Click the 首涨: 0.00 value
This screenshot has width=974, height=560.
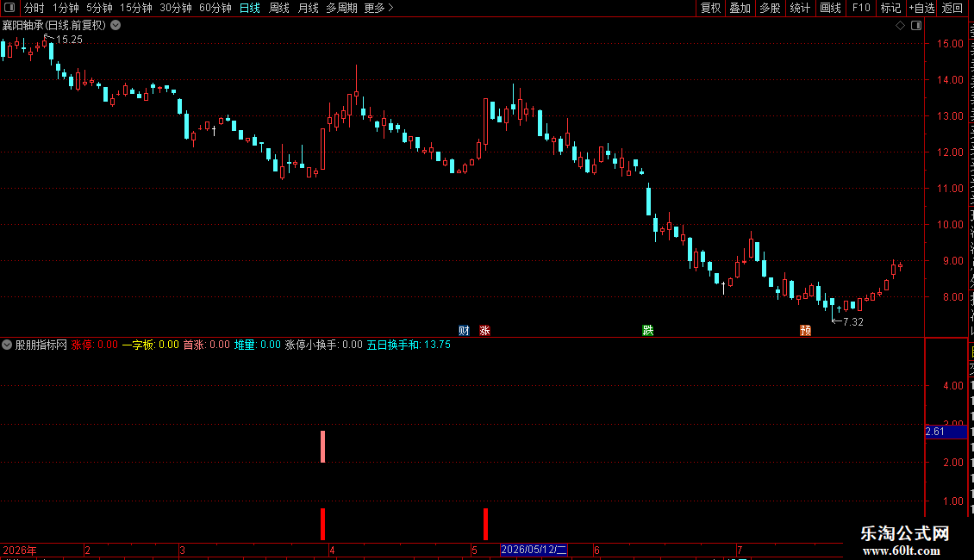coord(206,345)
